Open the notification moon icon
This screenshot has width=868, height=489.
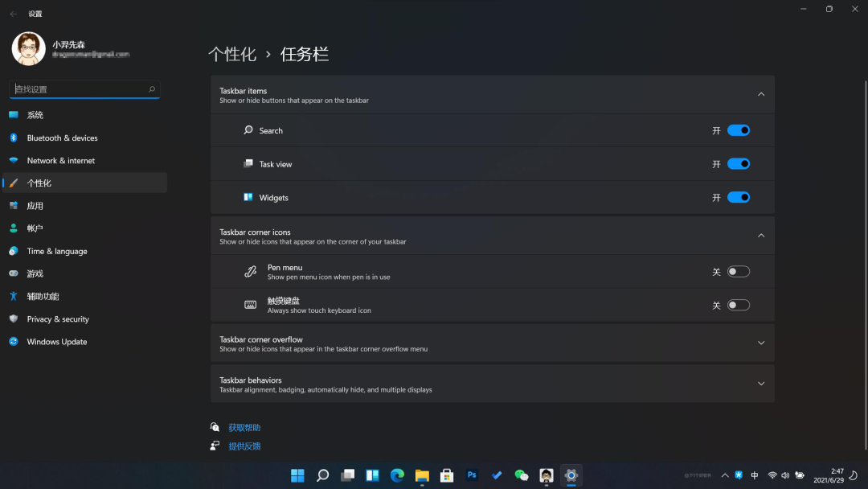(x=854, y=475)
